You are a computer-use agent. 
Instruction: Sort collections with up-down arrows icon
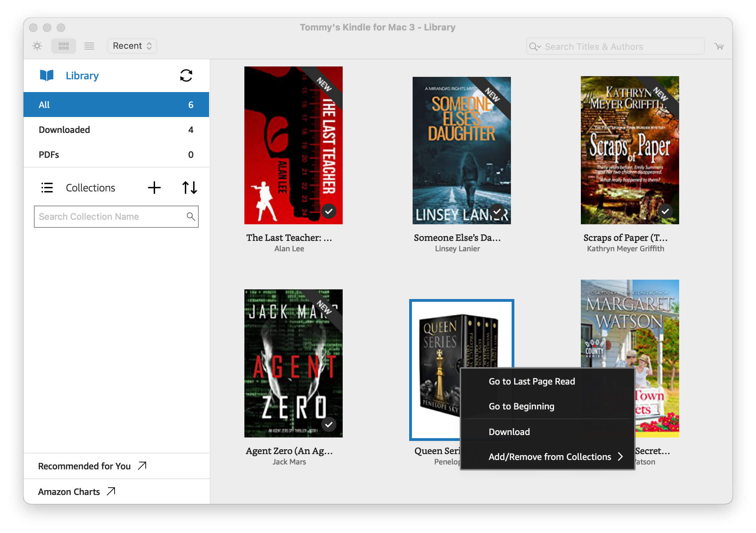coord(190,188)
